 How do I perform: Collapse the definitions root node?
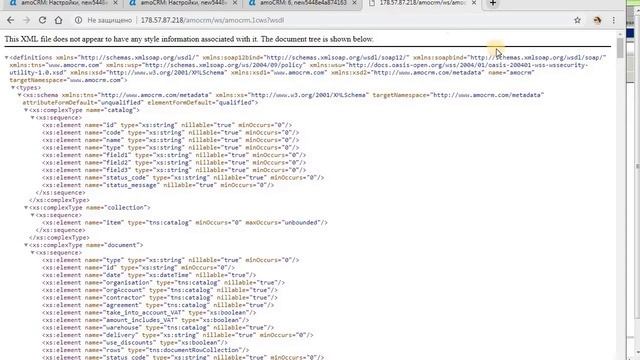pyautogui.click(x=7, y=58)
